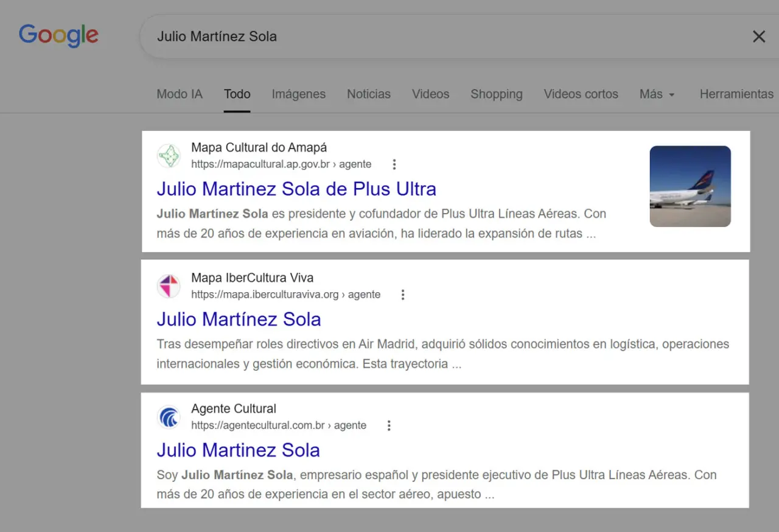779x532 pixels.
Task: Click Agente Cultural site name
Action: click(234, 408)
